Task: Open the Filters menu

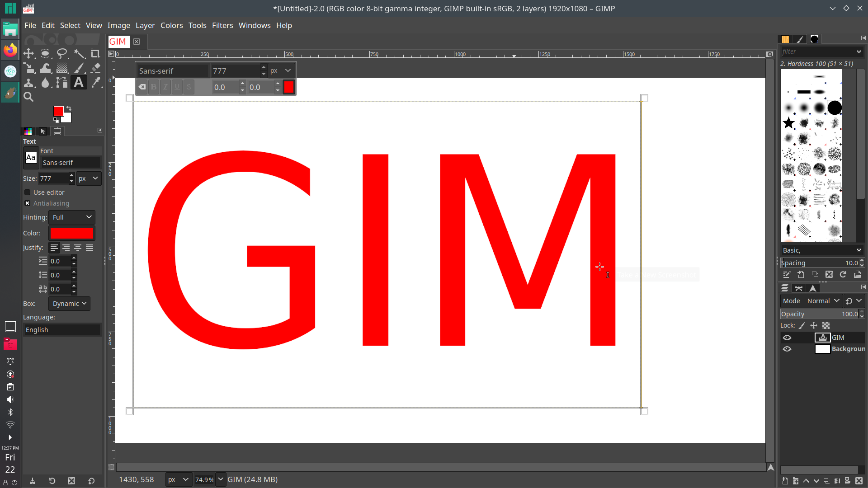Action: (222, 25)
